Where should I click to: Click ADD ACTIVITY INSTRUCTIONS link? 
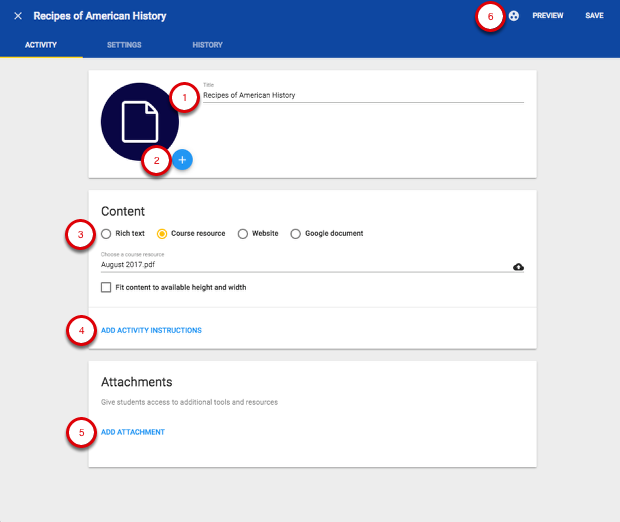coord(151,330)
